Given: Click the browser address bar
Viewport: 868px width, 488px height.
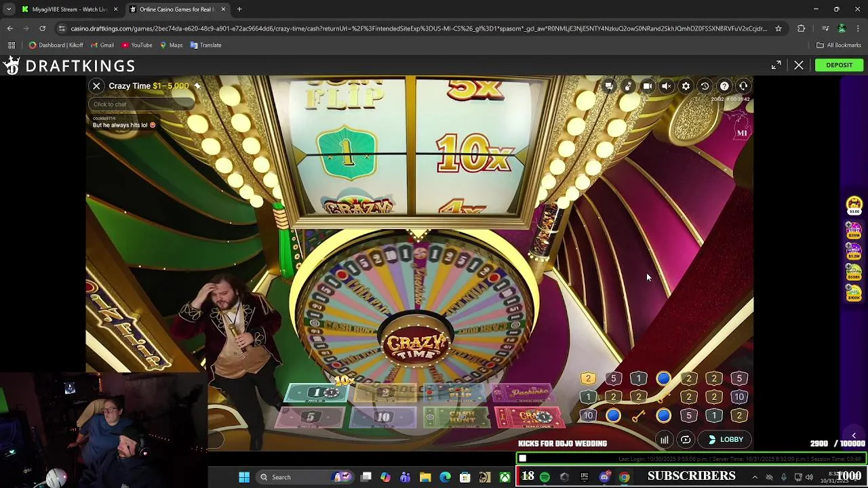Looking at the screenshot, I should (x=417, y=28).
